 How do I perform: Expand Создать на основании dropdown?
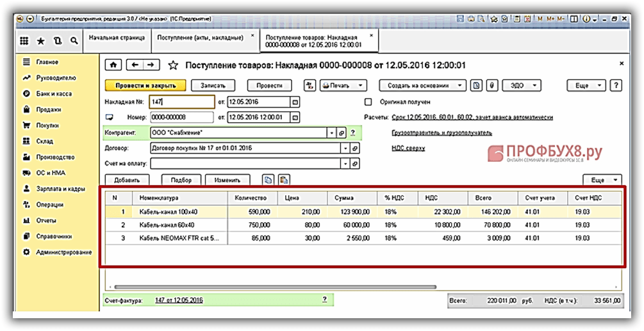459,86
